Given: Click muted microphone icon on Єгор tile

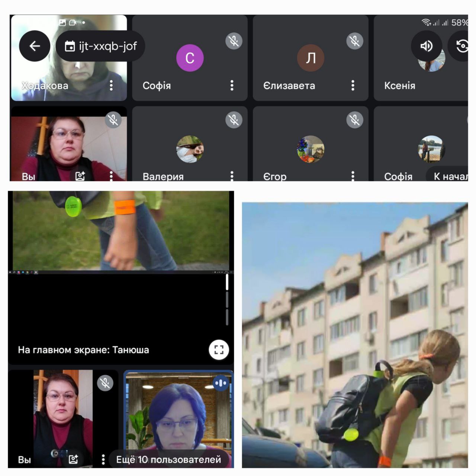Looking at the screenshot, I should [x=354, y=120].
